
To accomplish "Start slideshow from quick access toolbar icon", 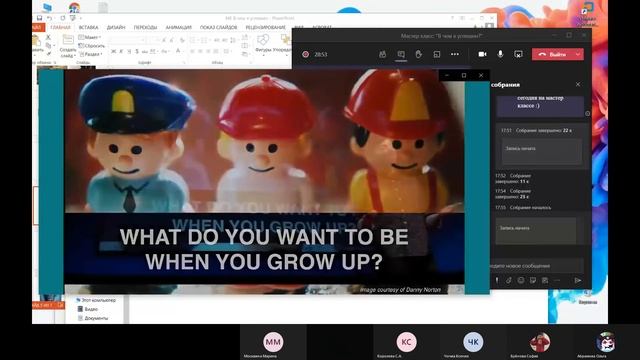I will coord(73,18).
